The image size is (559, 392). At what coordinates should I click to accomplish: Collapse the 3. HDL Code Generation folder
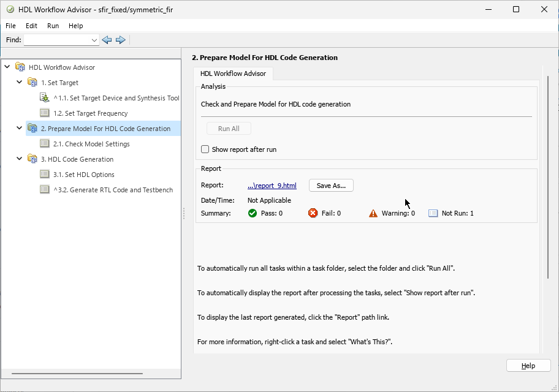[19, 159]
